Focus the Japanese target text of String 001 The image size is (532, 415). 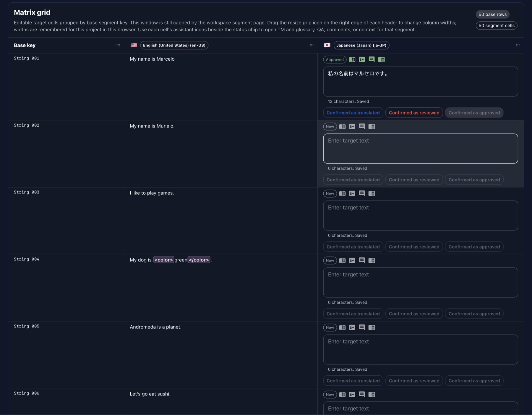tap(420, 82)
